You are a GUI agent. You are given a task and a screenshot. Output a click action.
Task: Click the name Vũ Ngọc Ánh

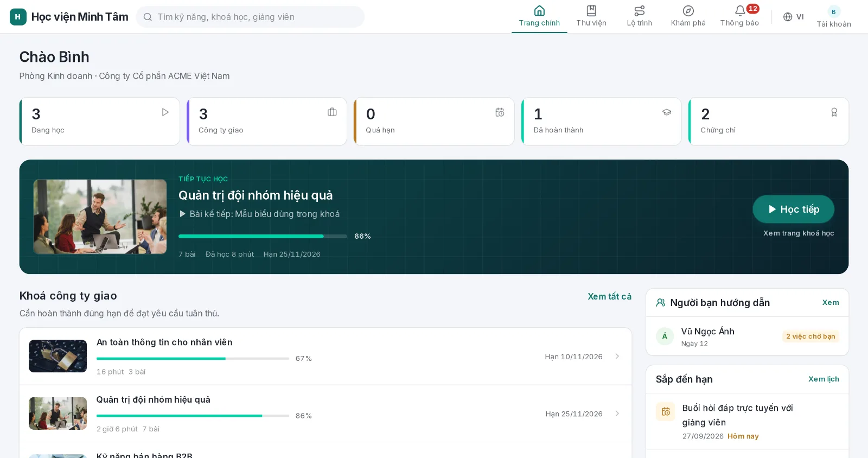coord(708,332)
